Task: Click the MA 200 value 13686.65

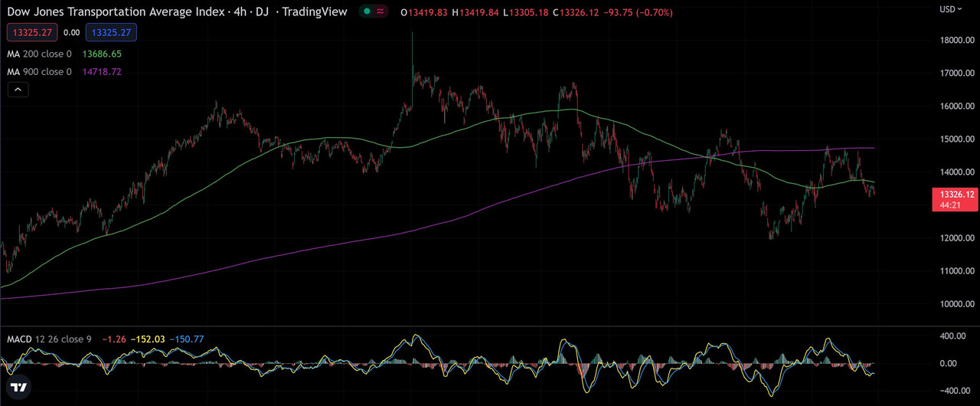Action: tap(102, 54)
